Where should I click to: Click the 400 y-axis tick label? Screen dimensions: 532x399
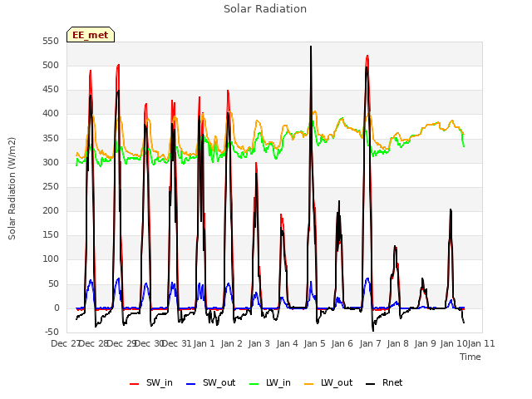[x=51, y=114]
